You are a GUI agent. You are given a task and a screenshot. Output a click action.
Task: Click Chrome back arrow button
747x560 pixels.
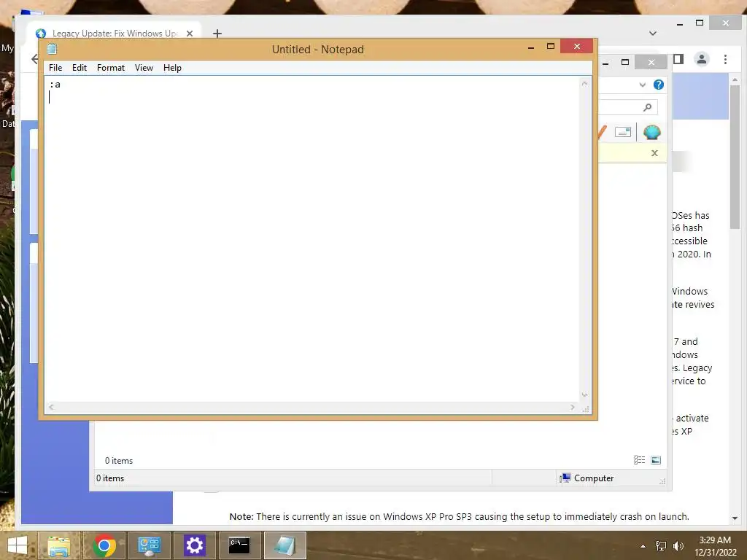click(34, 59)
